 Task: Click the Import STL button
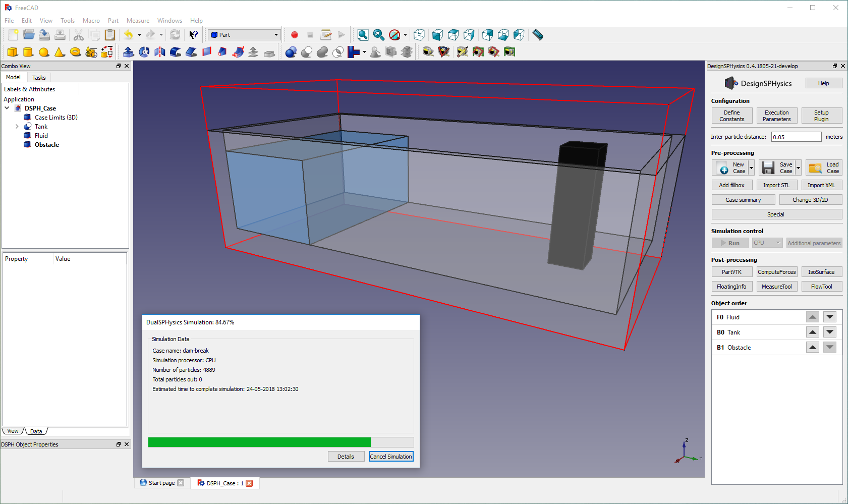777,185
